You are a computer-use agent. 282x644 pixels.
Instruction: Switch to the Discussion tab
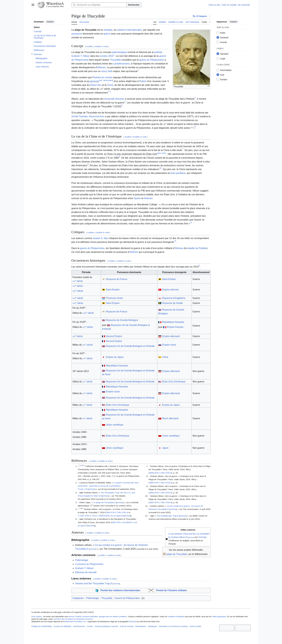coord(84,22)
